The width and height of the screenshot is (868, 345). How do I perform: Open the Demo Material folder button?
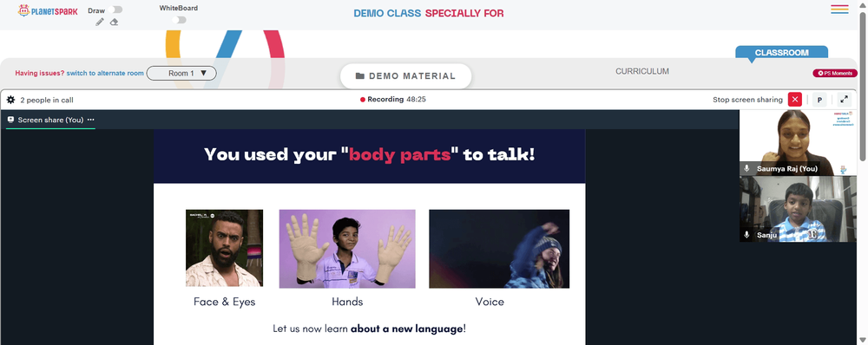(405, 76)
